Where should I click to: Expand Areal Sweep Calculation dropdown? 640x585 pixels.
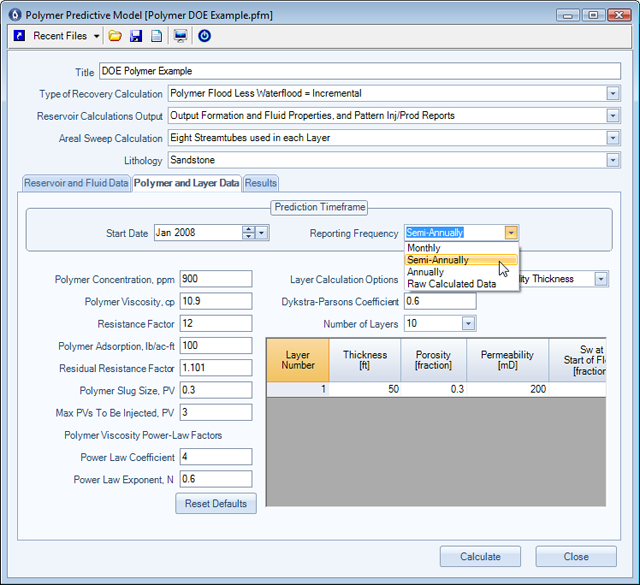[x=612, y=138]
